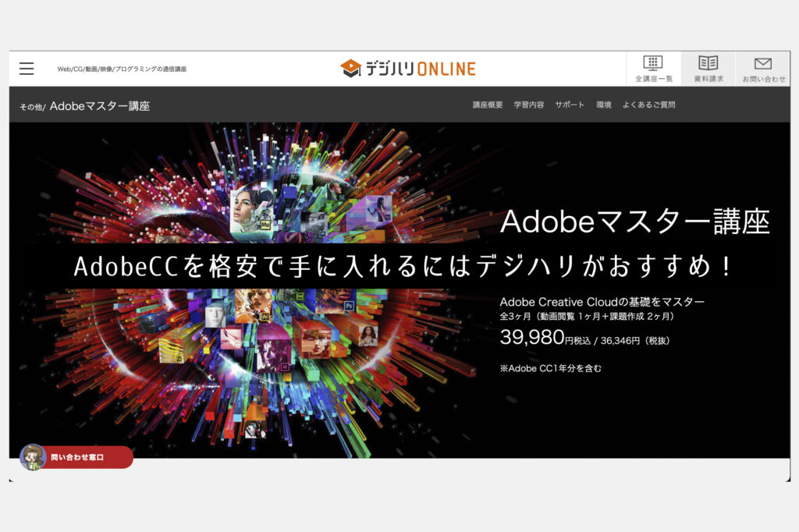The image size is (799, 532).
Task: Go to 環境 section
Action: [603, 105]
